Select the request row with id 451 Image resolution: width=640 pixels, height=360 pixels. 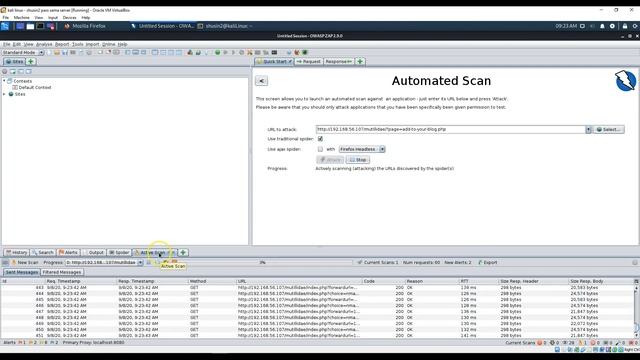pos(318,336)
